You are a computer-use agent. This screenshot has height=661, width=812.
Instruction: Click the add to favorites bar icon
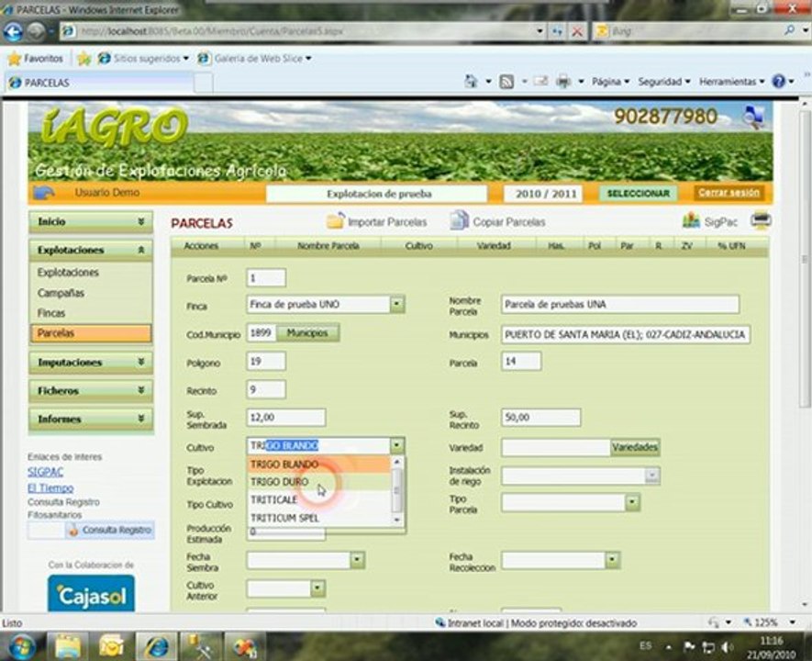(83, 59)
